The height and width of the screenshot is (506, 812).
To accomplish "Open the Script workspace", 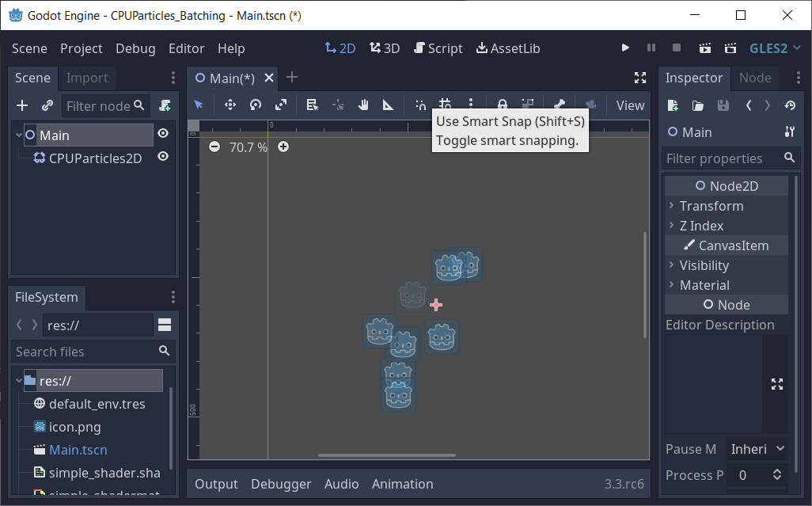I will pyautogui.click(x=438, y=48).
